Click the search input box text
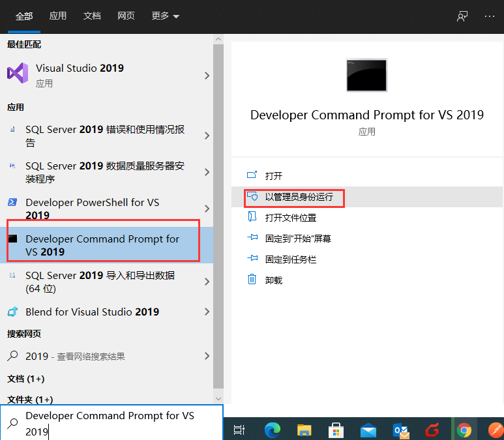504x440 pixels. 110,424
